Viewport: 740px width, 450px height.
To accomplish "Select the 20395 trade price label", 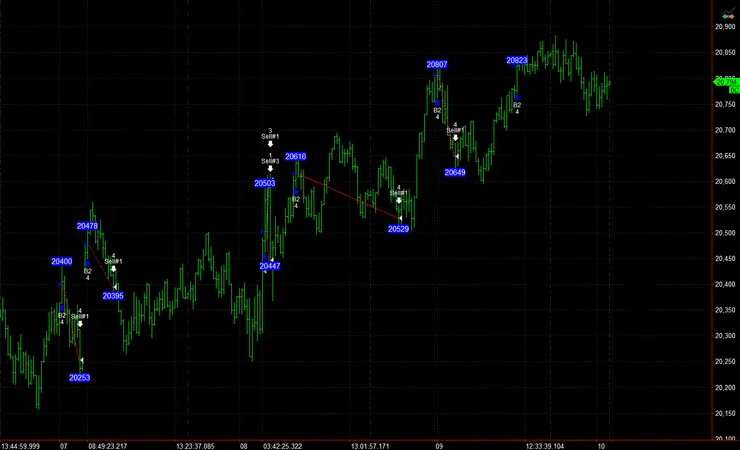I will [113, 296].
